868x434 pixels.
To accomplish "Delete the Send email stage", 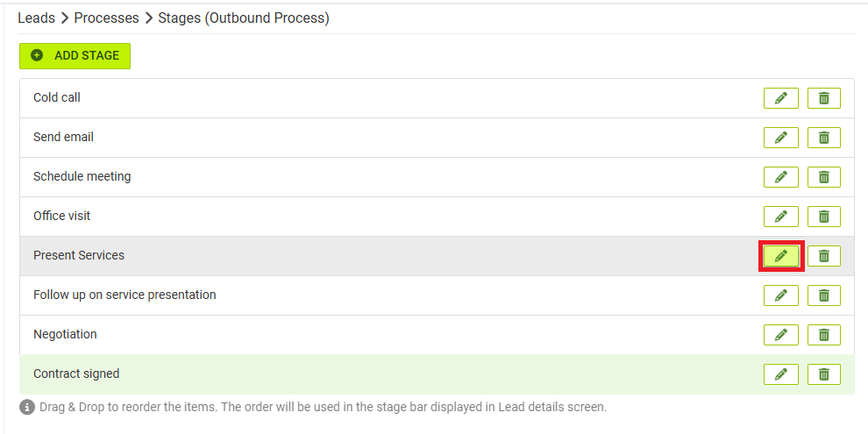I will tap(823, 138).
